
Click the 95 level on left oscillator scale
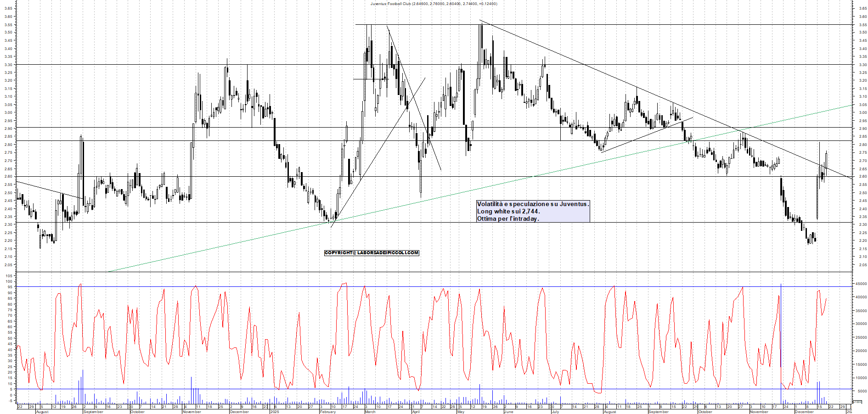(9, 287)
